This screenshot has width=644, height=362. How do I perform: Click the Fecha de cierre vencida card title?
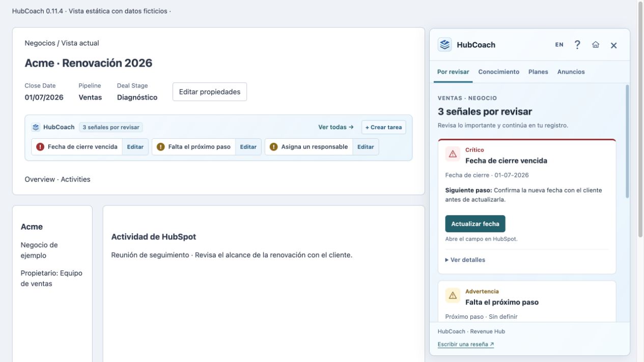point(506,161)
